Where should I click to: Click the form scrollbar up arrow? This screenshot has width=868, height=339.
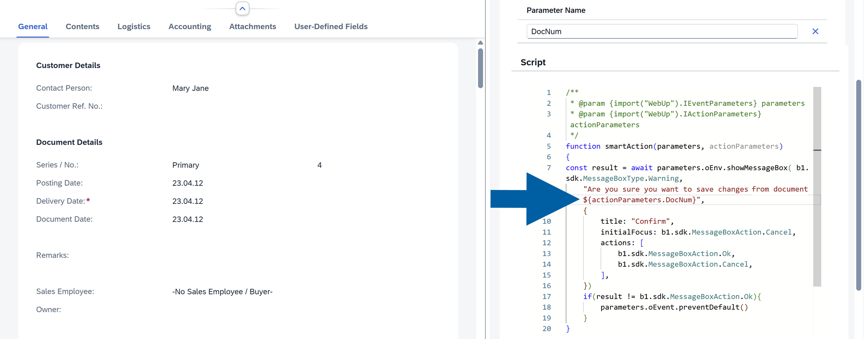pos(480,43)
